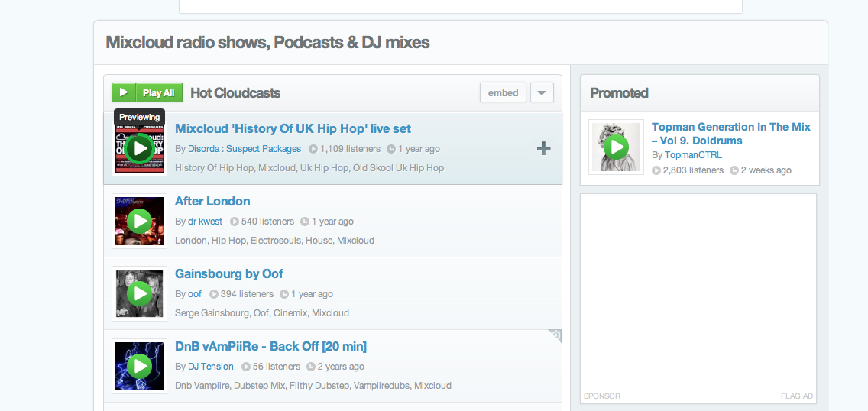
Task: Click the Serge Gainsbourg tag
Action: pos(212,313)
